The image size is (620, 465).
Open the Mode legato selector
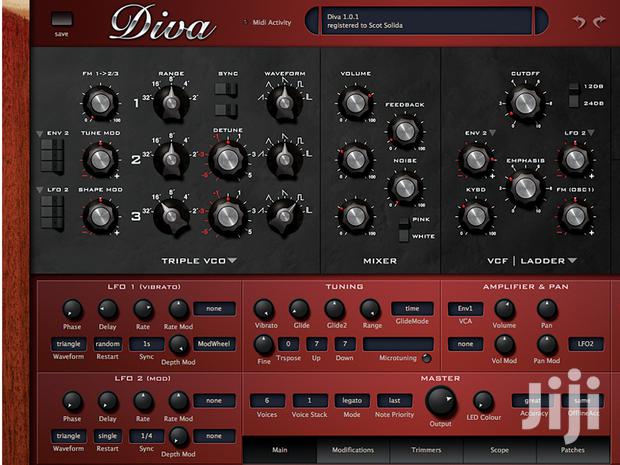pos(352,401)
